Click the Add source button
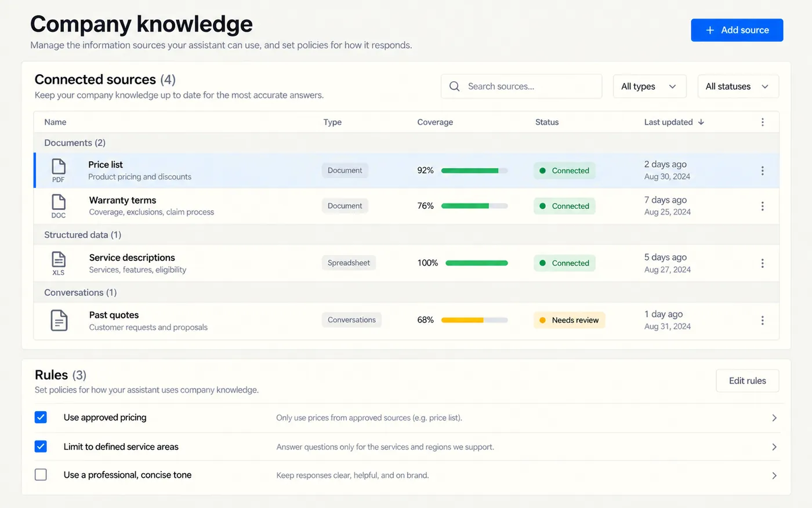 pos(737,30)
